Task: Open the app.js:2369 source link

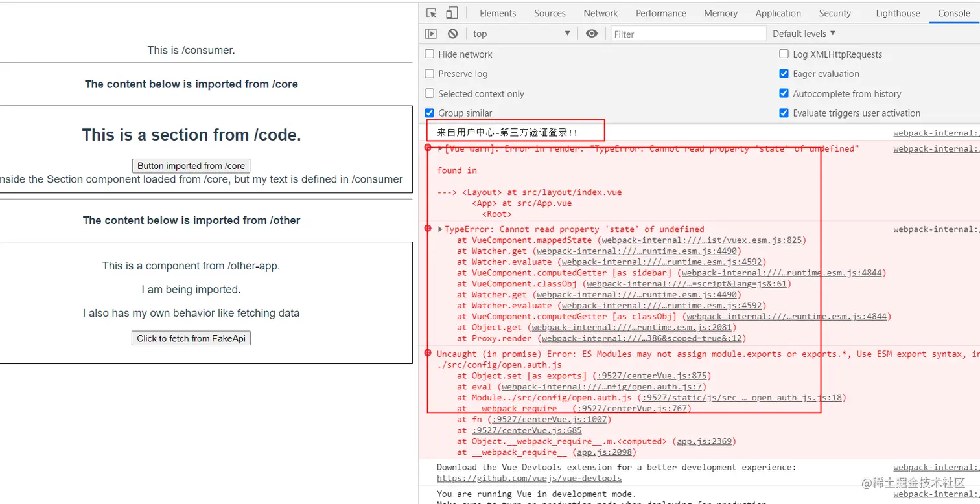Action: (x=704, y=441)
